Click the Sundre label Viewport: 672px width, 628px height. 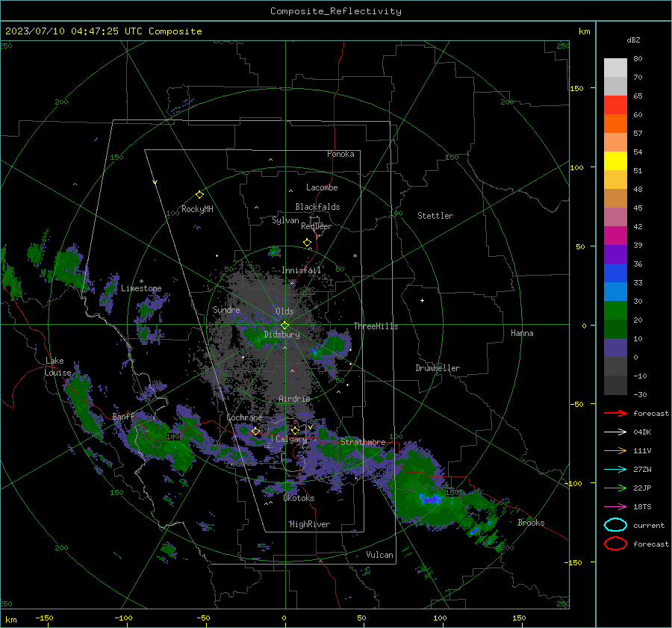(226, 309)
